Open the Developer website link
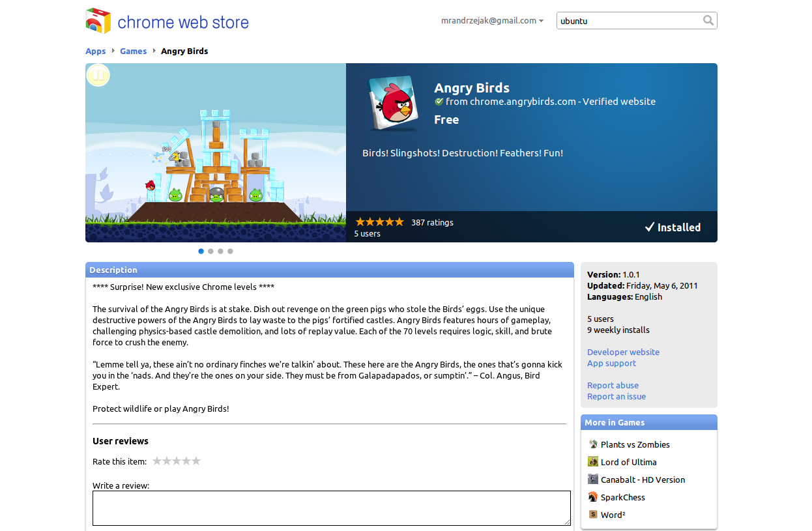Viewport: 812px width, 531px height. [x=623, y=352]
